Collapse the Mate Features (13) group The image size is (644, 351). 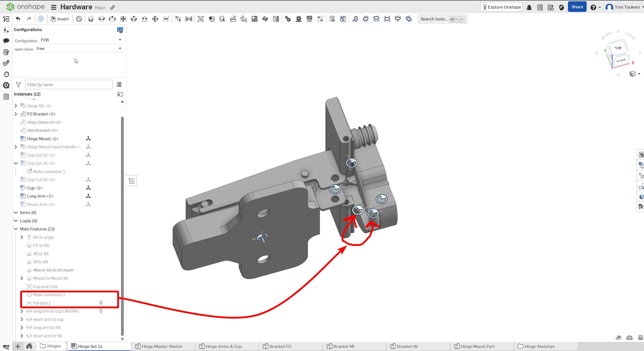coord(16,229)
